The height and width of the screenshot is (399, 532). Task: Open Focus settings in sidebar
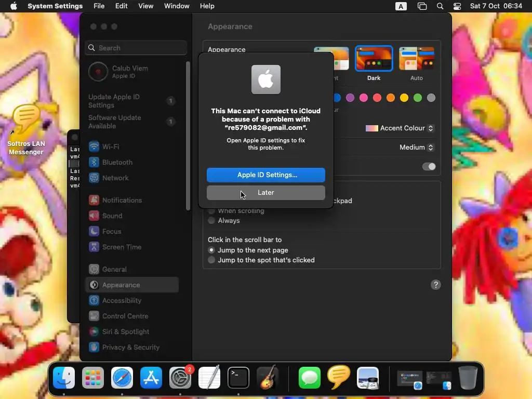[131, 231]
